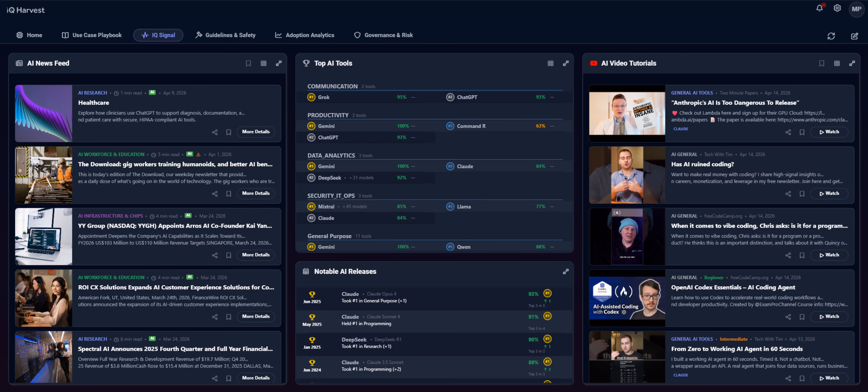Switch AI Video Tutorials to grid view
This screenshot has height=392, width=868.
tap(837, 63)
